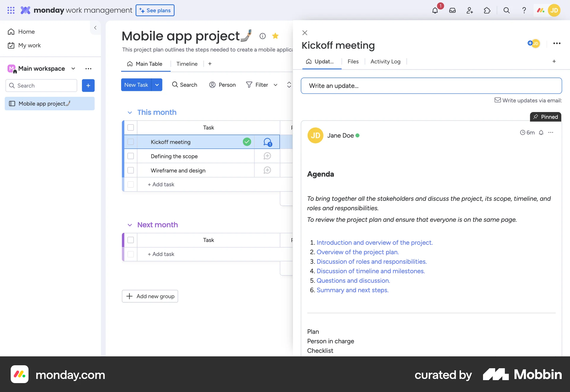Check the checkbox for Kickoff meeting row
This screenshot has width=570, height=392.
pyautogui.click(x=131, y=142)
